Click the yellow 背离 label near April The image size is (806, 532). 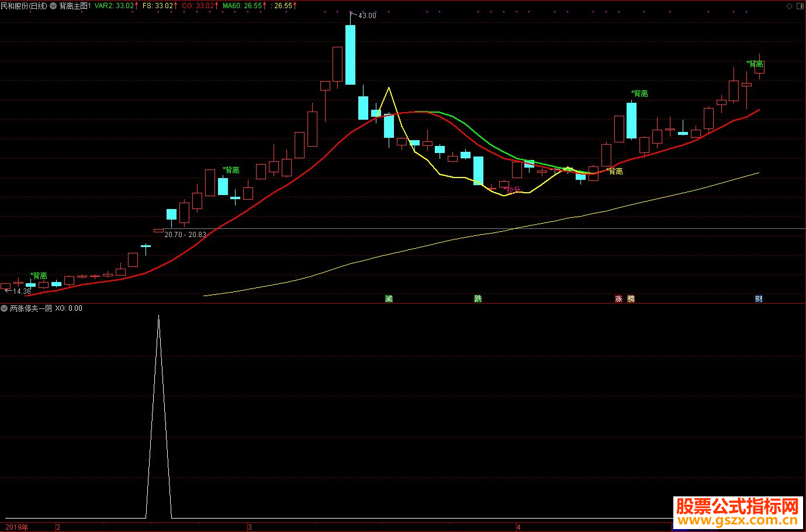click(x=614, y=171)
